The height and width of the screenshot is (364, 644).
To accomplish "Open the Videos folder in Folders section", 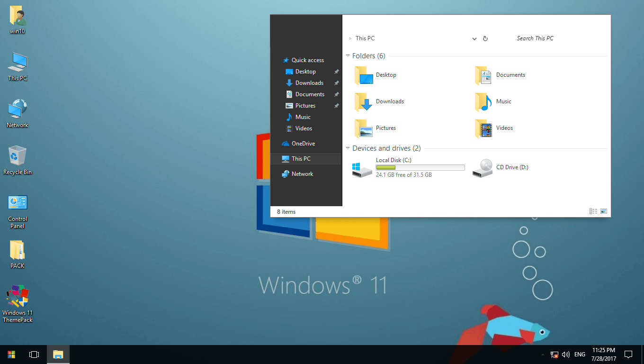I will tap(494, 128).
